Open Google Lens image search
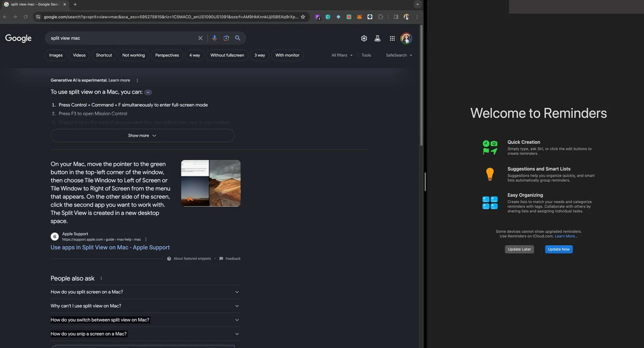This screenshot has height=348, width=644. 226,38
